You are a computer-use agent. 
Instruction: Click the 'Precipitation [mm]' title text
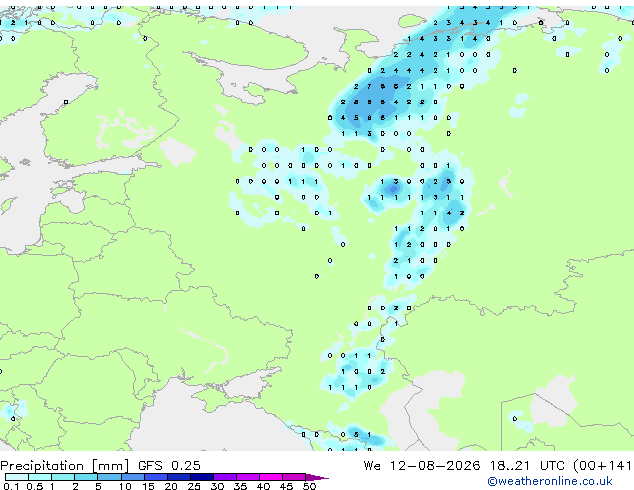64,466
